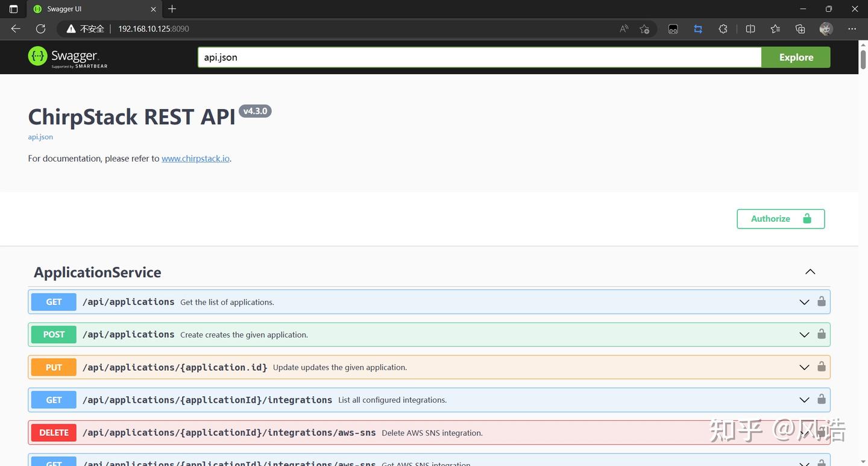
Task: Open Read aloud in the browser toolbar
Action: (x=623, y=28)
